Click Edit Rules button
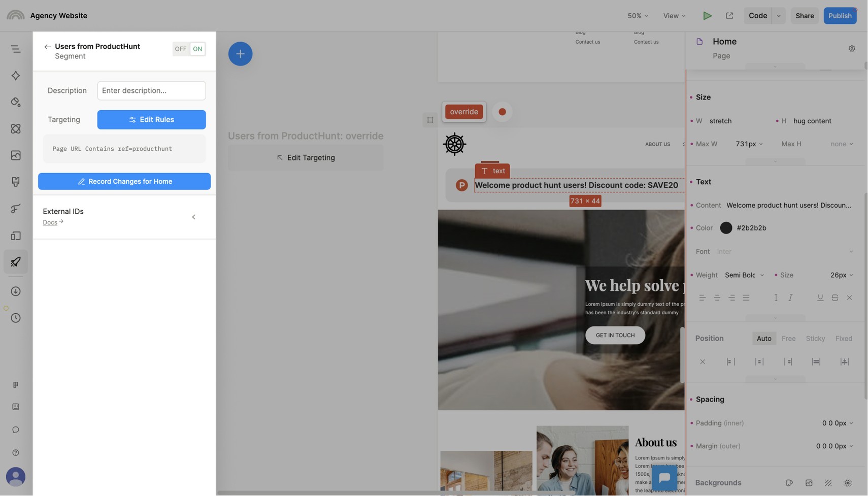 click(x=151, y=120)
